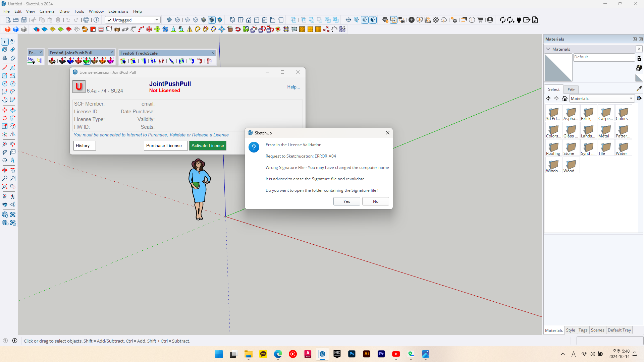Click Yes to open the Signature folder
This screenshot has width=644, height=362.
click(346, 201)
